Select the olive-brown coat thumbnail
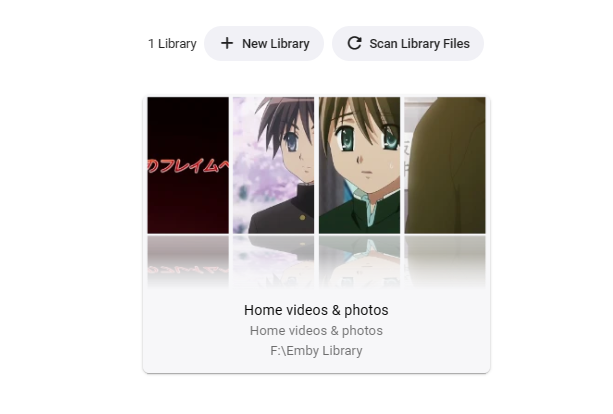Image resolution: width=613 pixels, height=414 pixels. (x=445, y=165)
